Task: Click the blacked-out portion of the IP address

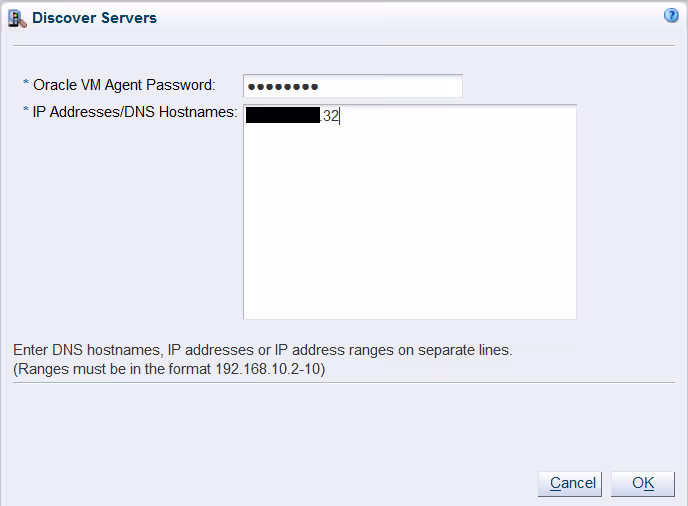Action: click(x=282, y=116)
